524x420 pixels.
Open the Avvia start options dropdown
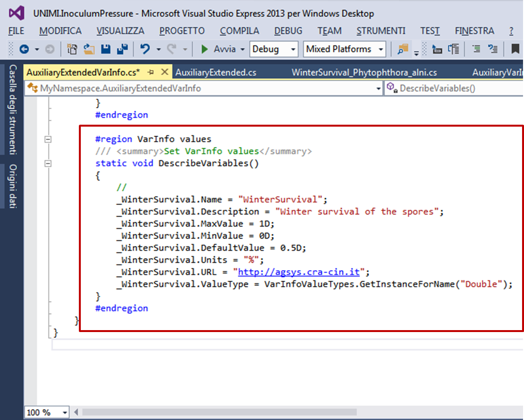coord(242,49)
